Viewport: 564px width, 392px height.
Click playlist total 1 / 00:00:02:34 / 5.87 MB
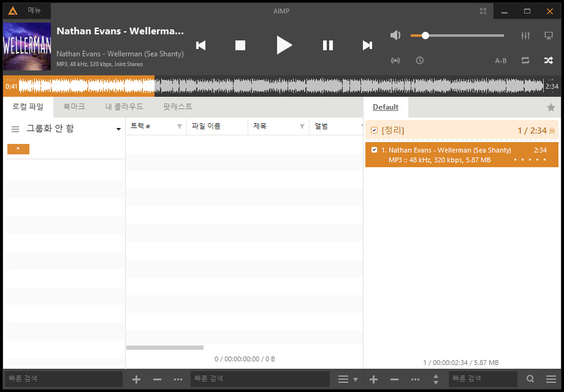461,363
